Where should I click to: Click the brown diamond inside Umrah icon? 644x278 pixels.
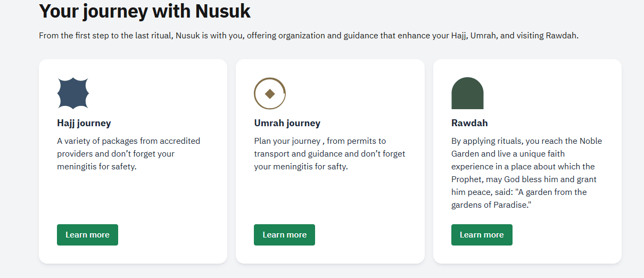pos(270,94)
